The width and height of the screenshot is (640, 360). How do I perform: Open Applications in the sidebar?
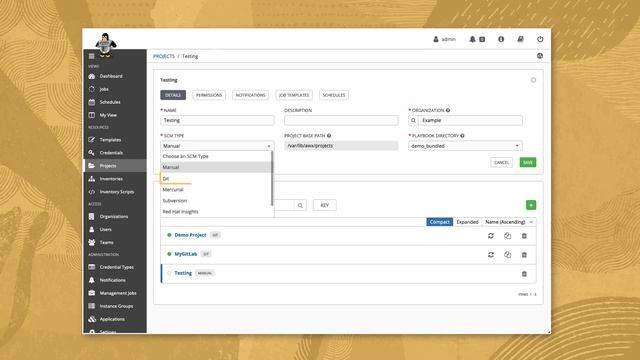(x=115, y=319)
